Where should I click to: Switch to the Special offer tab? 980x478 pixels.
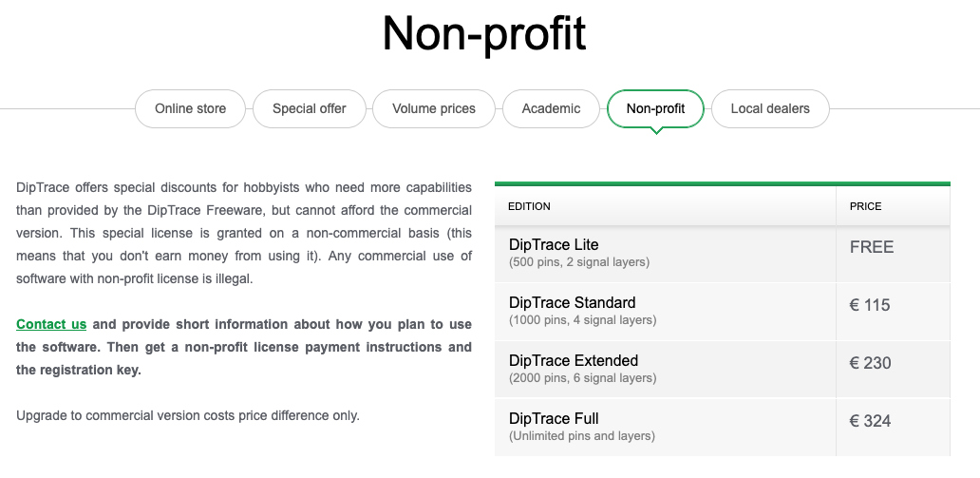pyautogui.click(x=309, y=108)
